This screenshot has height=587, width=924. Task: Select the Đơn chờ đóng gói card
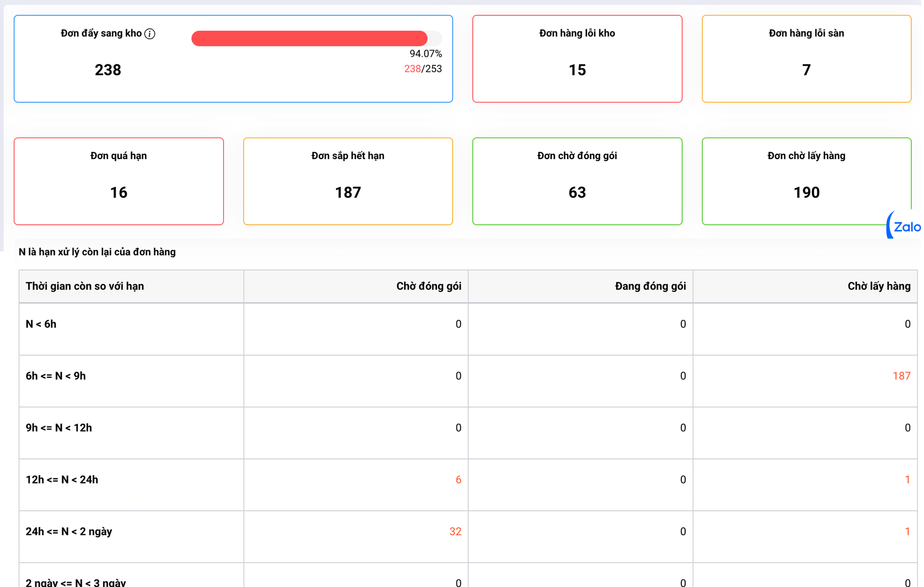(x=577, y=181)
